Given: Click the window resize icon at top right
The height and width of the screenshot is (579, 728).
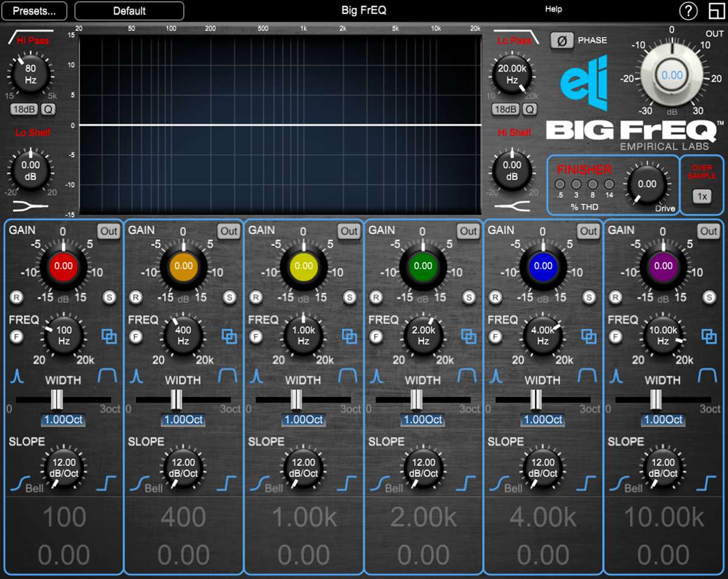Looking at the screenshot, I should click(716, 11).
